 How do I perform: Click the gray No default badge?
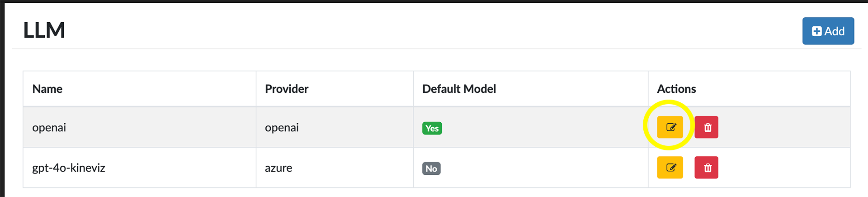[x=431, y=168]
